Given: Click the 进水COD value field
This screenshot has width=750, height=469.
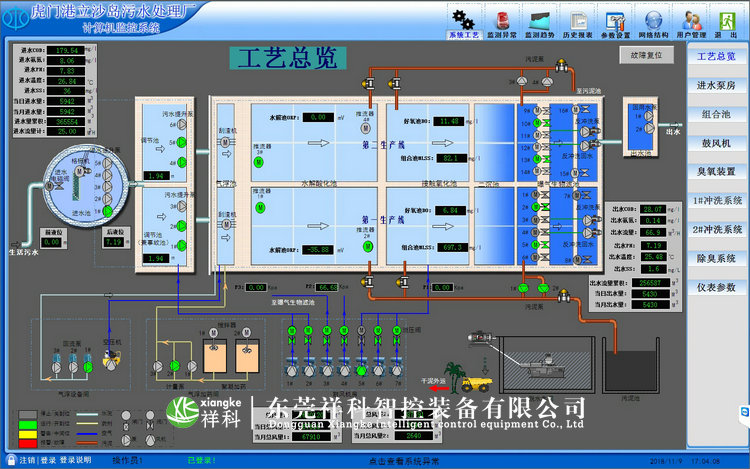Looking at the screenshot, I should point(67,50).
